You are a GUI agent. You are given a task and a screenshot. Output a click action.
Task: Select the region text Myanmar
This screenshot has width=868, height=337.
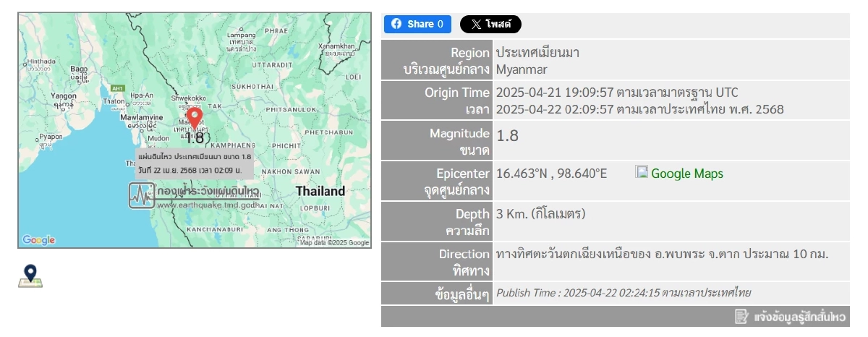pos(522,70)
